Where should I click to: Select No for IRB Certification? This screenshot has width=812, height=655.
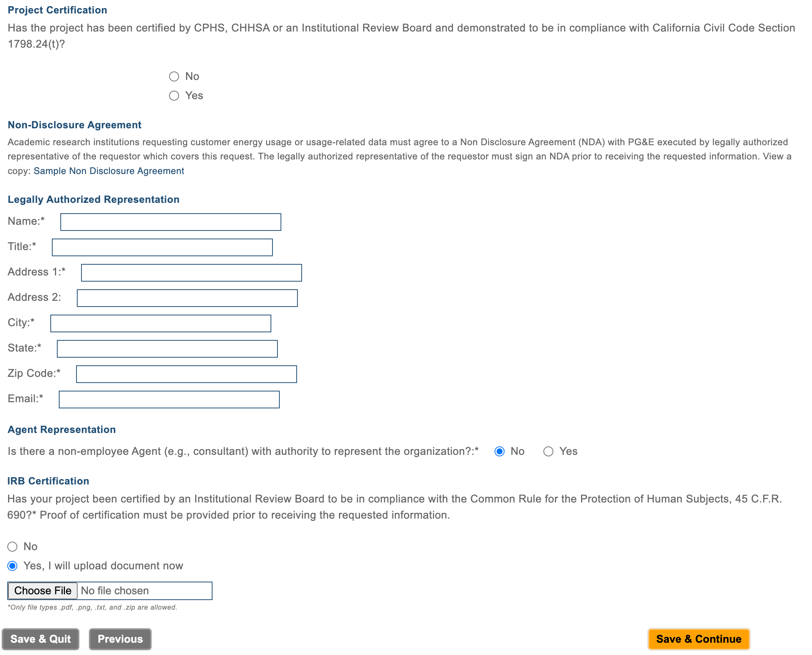coord(13,547)
